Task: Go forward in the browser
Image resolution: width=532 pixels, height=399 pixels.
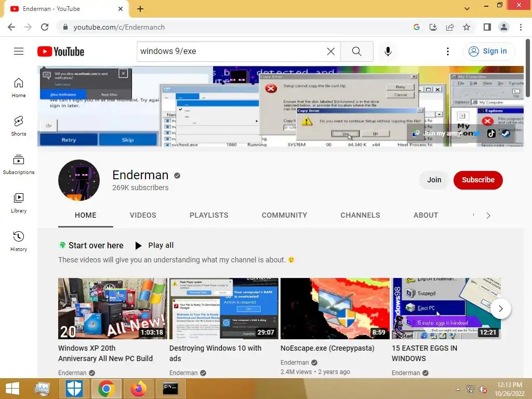Action: click(x=28, y=27)
